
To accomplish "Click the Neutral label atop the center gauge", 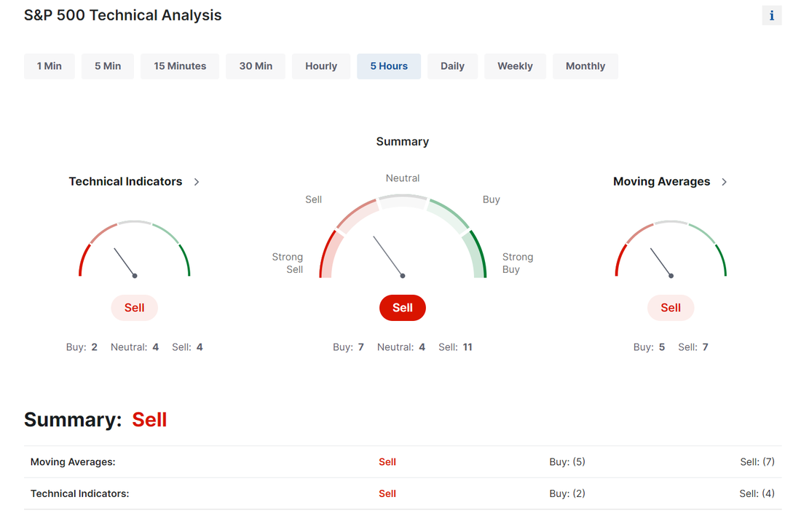I will click(x=403, y=178).
